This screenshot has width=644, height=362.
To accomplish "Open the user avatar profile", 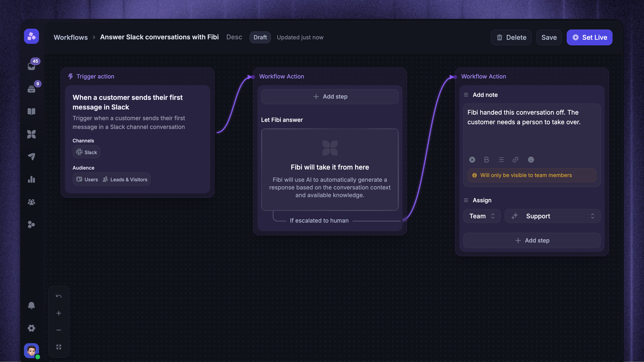I will (x=31, y=350).
